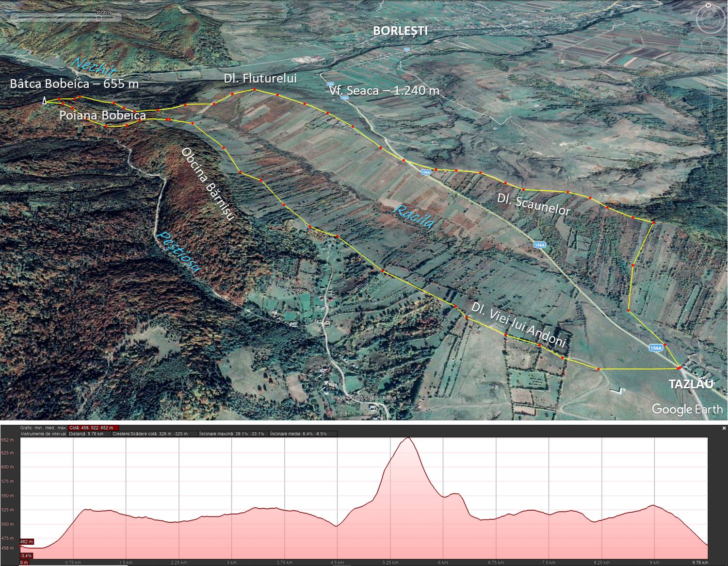Click the 652 m peak in elevation graph
The height and width of the screenshot is (566, 728).
coord(407,438)
